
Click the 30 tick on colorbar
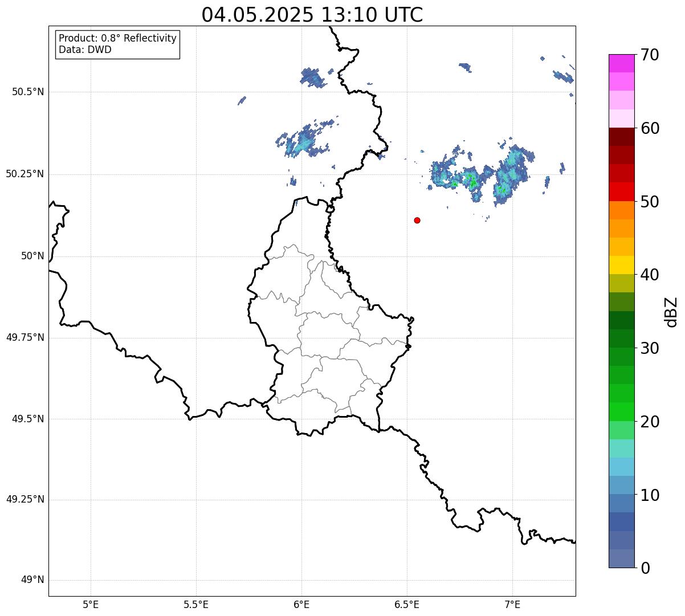[649, 348]
